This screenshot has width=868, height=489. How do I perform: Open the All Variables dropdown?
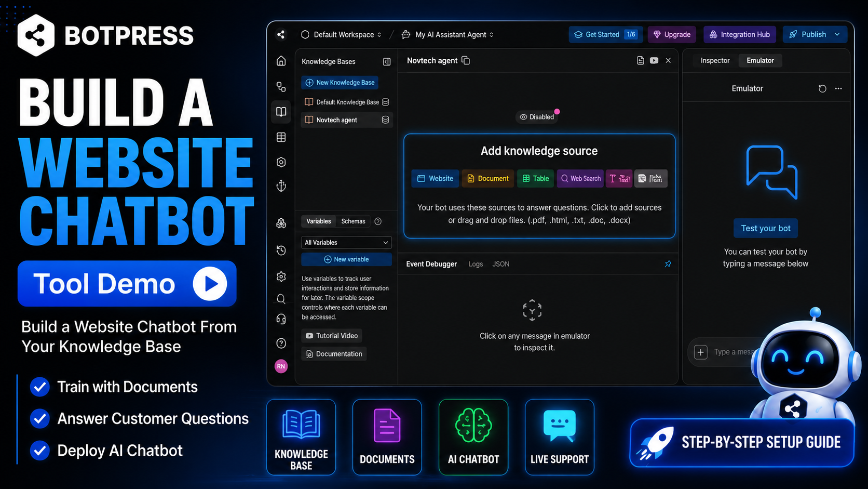346,243
